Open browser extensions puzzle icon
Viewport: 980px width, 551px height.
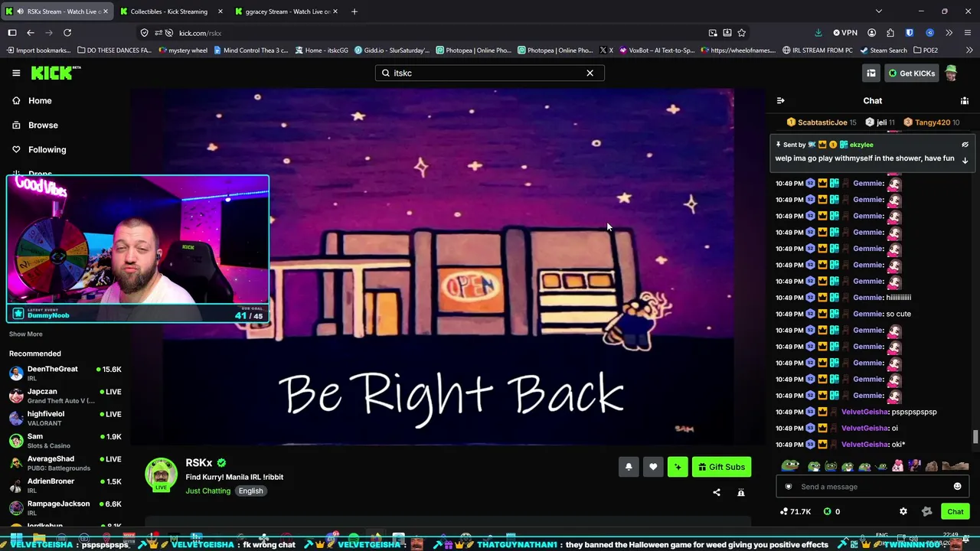[x=890, y=33]
